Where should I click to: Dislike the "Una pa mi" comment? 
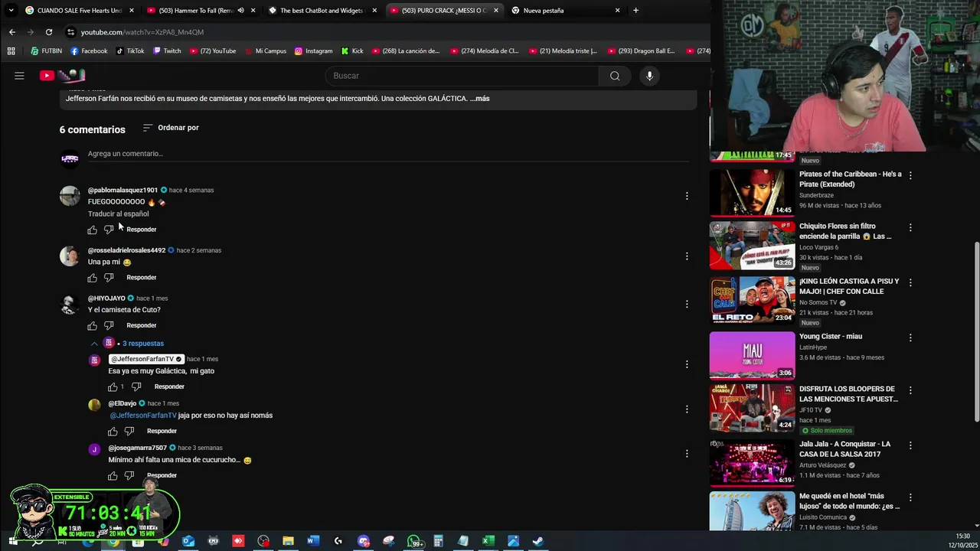109,277
